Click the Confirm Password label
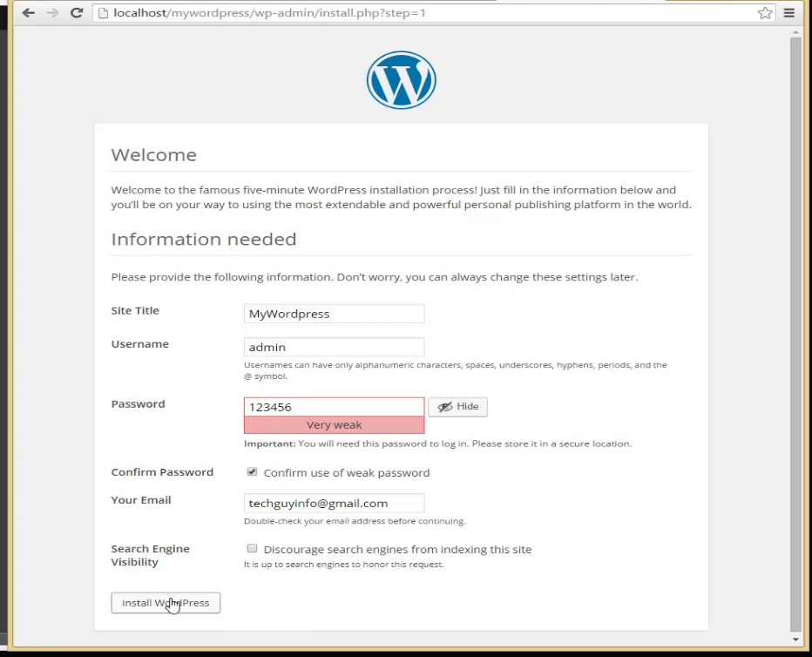The height and width of the screenshot is (657, 812). pyautogui.click(x=162, y=472)
